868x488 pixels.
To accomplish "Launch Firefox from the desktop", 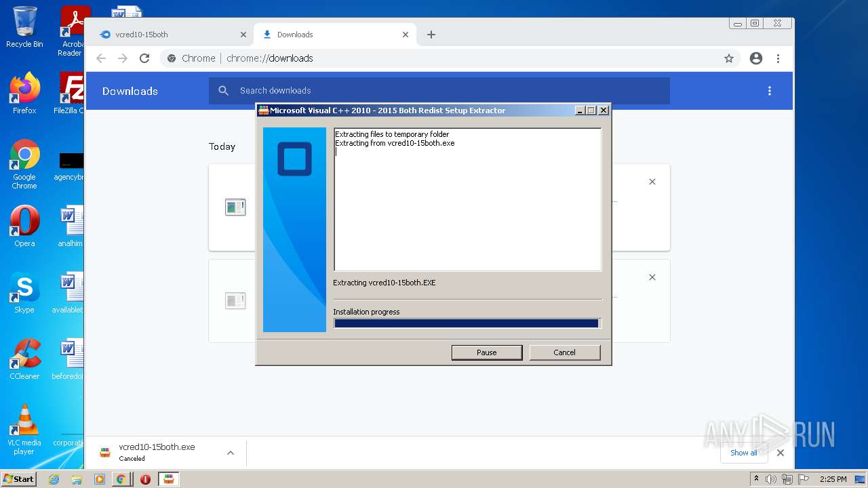I will pyautogui.click(x=24, y=93).
